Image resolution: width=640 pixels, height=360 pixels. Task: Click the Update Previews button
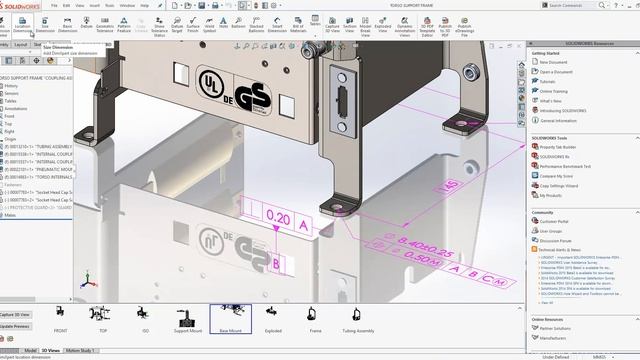coord(15,327)
